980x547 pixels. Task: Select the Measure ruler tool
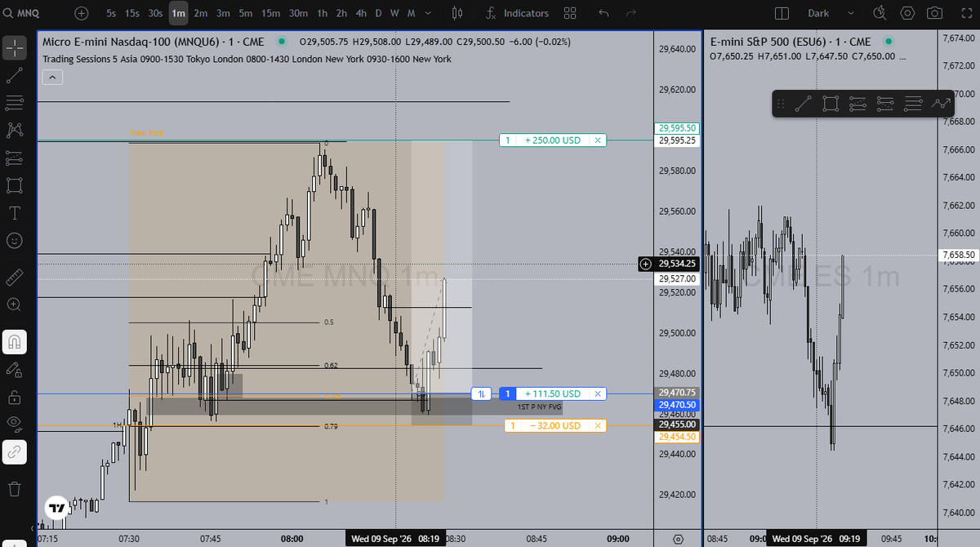tap(14, 278)
